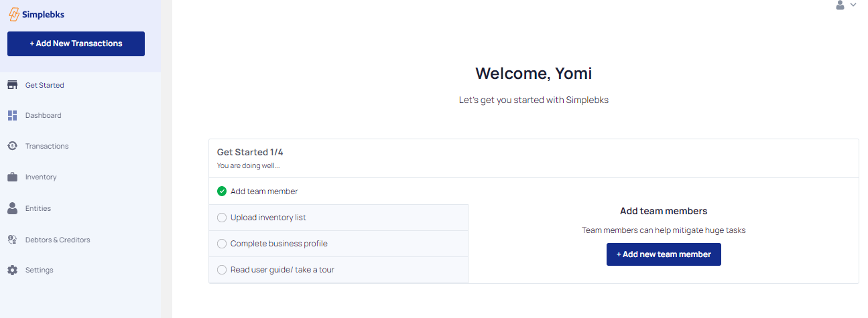The width and height of the screenshot is (868, 318).
Task: Open the Dashboard sidebar label
Action: coord(43,115)
